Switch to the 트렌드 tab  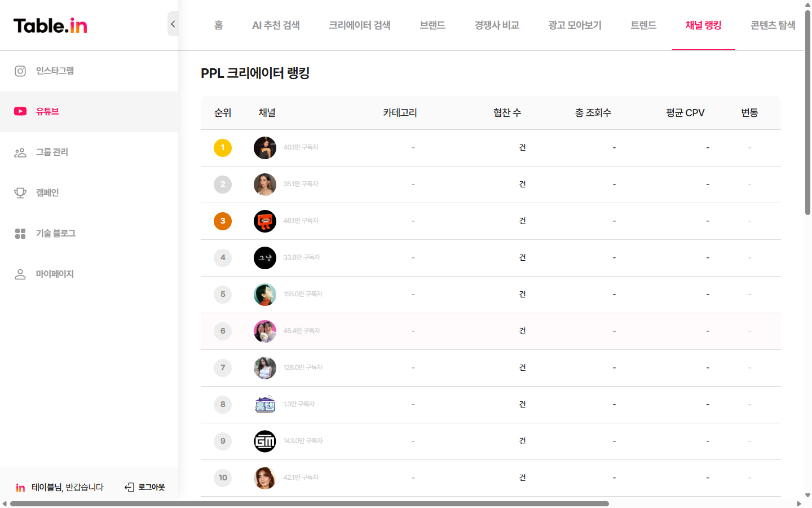click(643, 25)
